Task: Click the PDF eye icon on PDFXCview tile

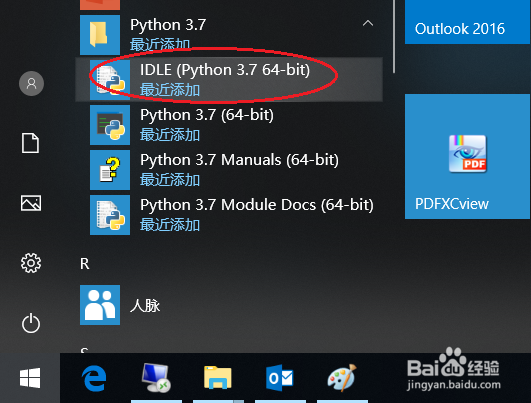Action: click(x=468, y=154)
